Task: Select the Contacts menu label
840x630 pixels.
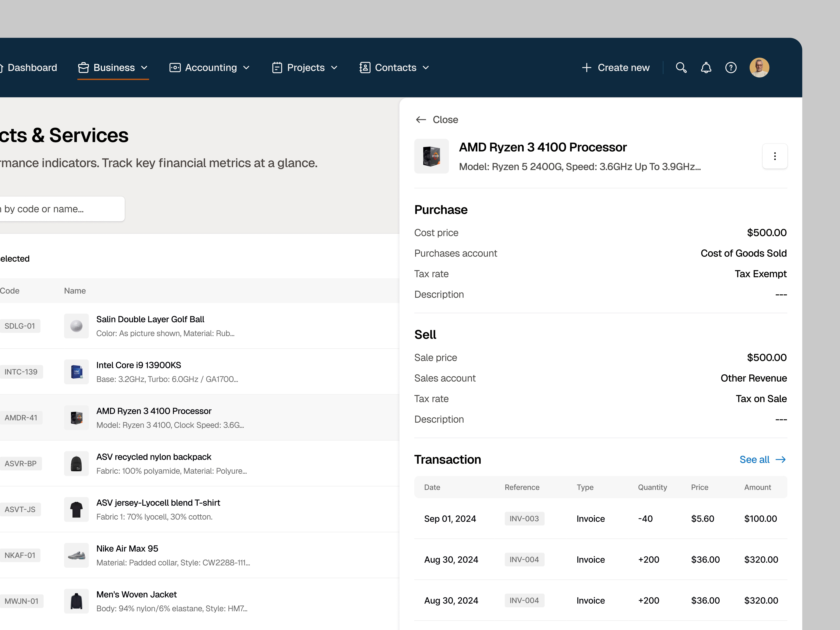Action: click(396, 68)
